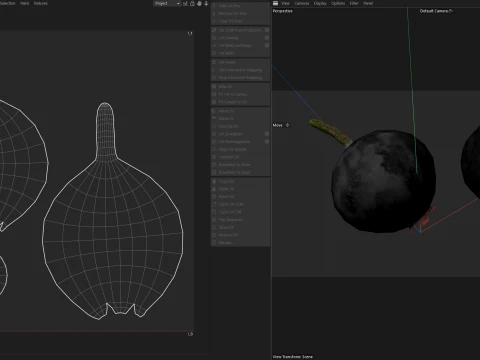Click the Paste UV command
This screenshot has width=480, height=360.
click(240, 189)
